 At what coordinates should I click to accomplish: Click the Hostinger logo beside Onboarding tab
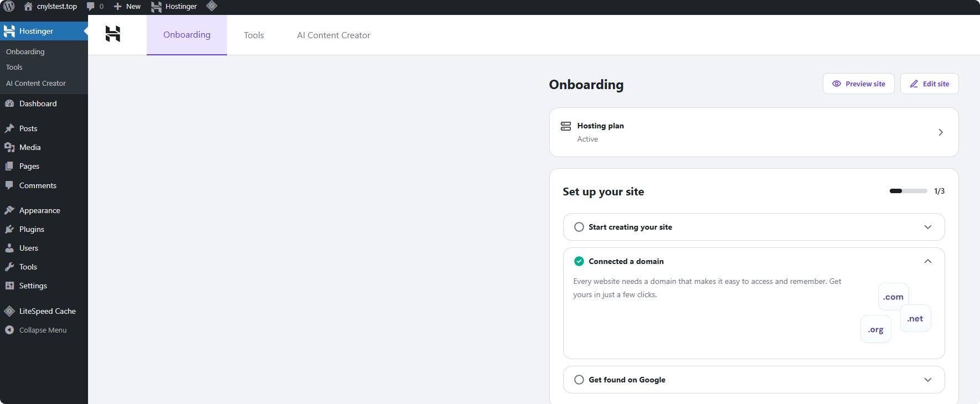click(x=113, y=34)
